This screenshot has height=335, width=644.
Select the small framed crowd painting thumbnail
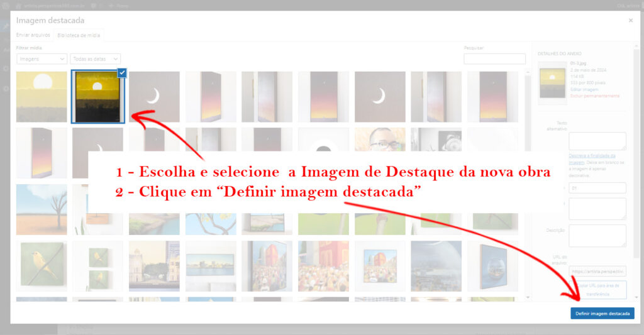(380, 266)
